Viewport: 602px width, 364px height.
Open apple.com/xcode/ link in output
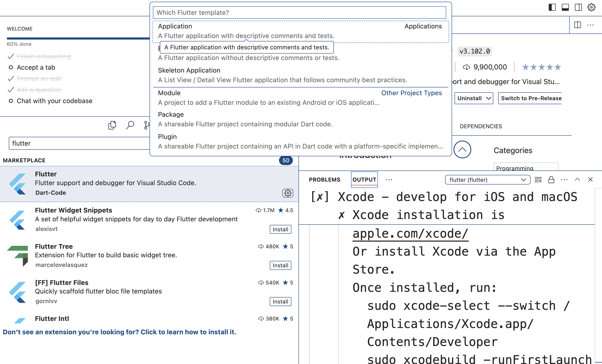click(411, 233)
